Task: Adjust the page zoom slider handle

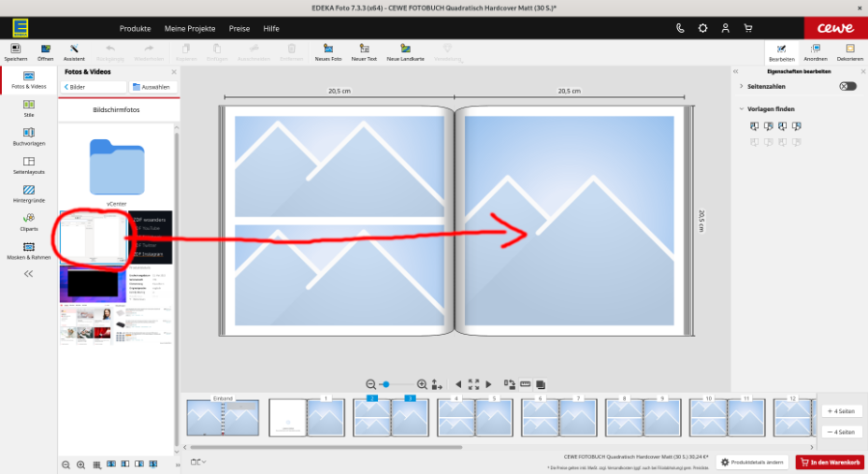Action: [386, 384]
